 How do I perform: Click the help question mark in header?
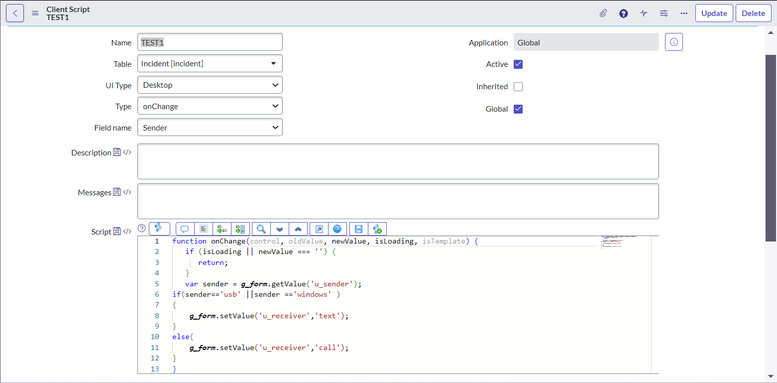pos(623,13)
